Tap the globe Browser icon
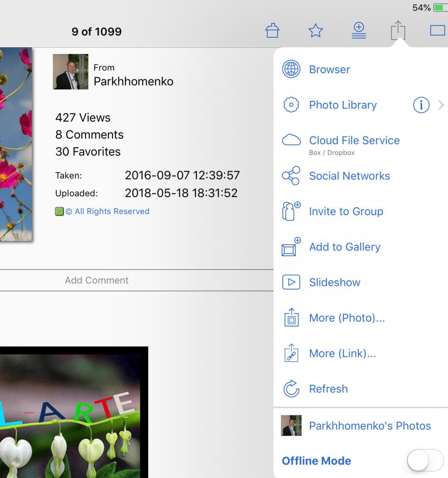448x478 pixels. 291,69
